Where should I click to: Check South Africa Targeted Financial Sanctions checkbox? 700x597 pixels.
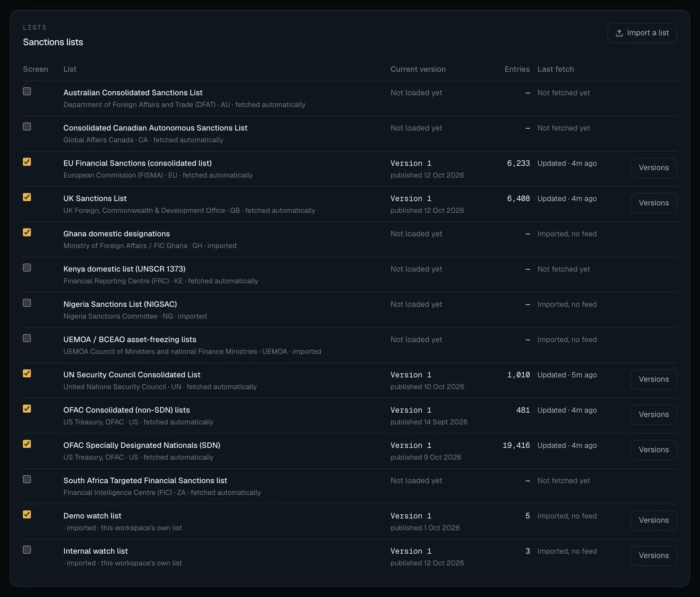click(27, 479)
